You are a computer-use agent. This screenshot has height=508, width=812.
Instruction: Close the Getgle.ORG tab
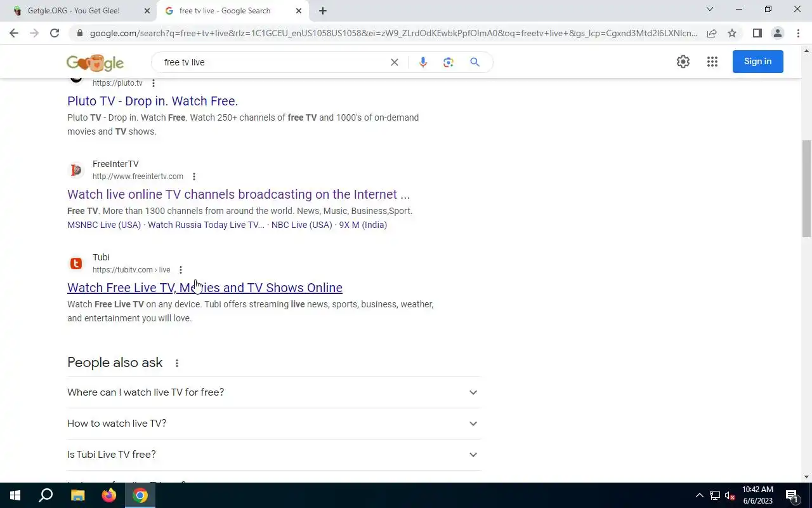[x=147, y=11]
